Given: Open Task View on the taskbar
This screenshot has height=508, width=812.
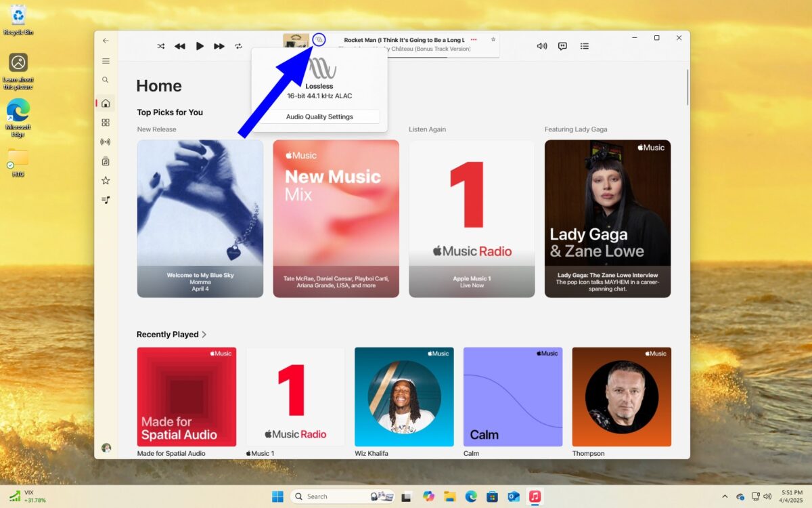Looking at the screenshot, I should (407, 496).
